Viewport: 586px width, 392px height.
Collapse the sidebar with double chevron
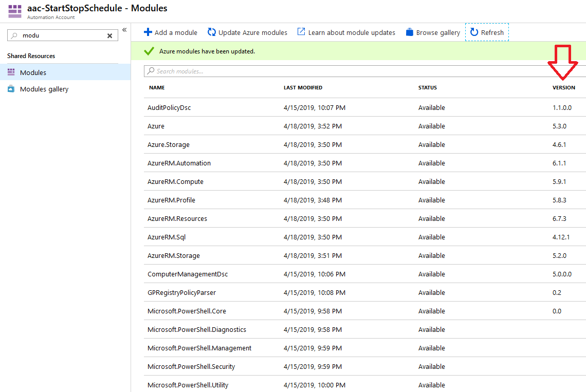(x=124, y=30)
